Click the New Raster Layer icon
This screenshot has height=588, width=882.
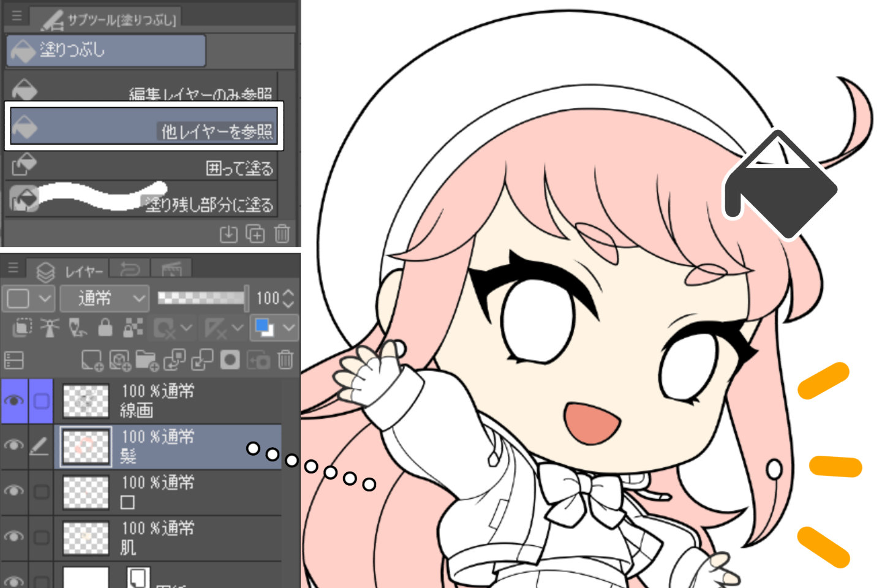[x=92, y=360]
